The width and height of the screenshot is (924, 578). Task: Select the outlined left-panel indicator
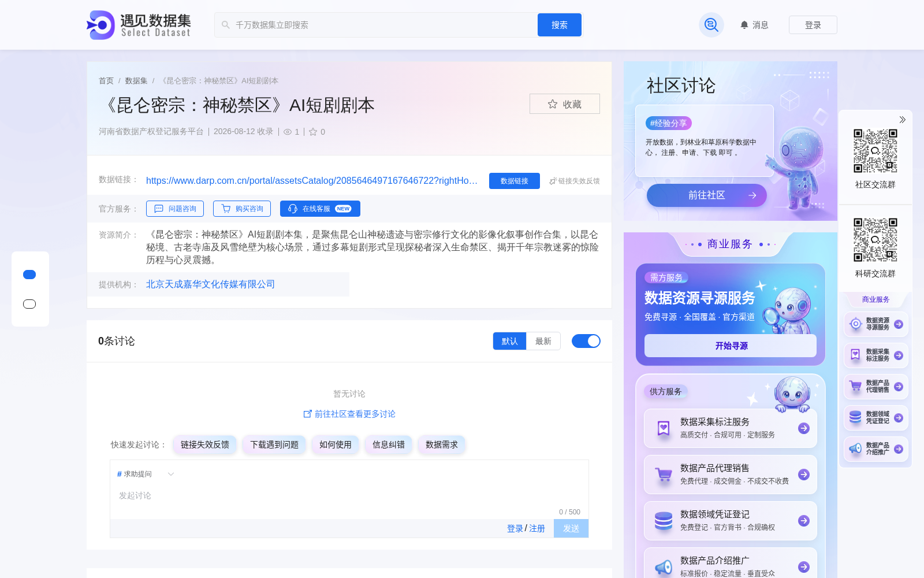(29, 304)
